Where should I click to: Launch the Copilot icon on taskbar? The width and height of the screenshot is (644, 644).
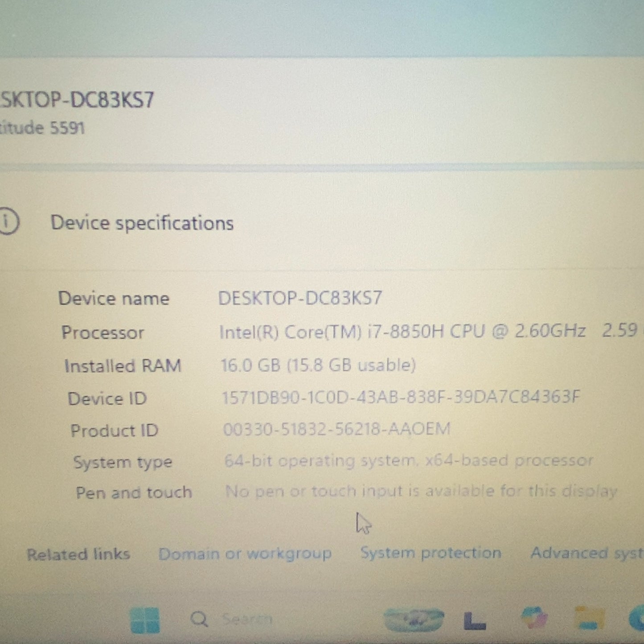(x=534, y=619)
